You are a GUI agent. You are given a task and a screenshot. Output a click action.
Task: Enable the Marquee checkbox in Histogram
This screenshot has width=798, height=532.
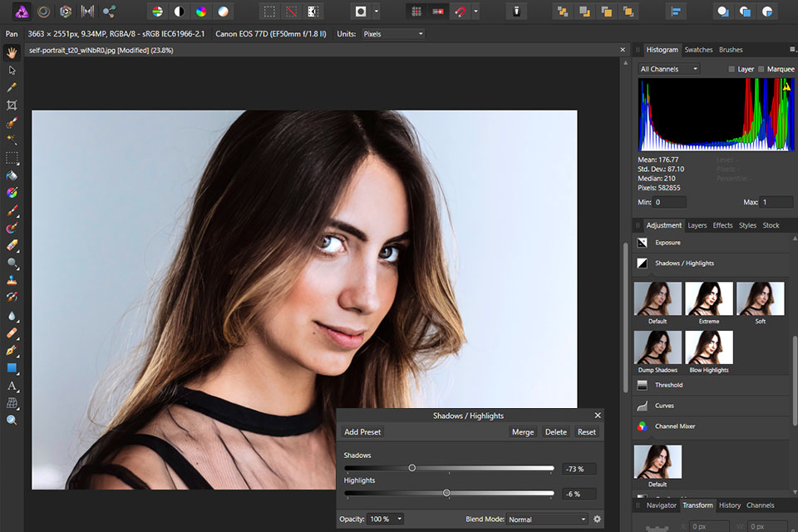click(x=761, y=69)
